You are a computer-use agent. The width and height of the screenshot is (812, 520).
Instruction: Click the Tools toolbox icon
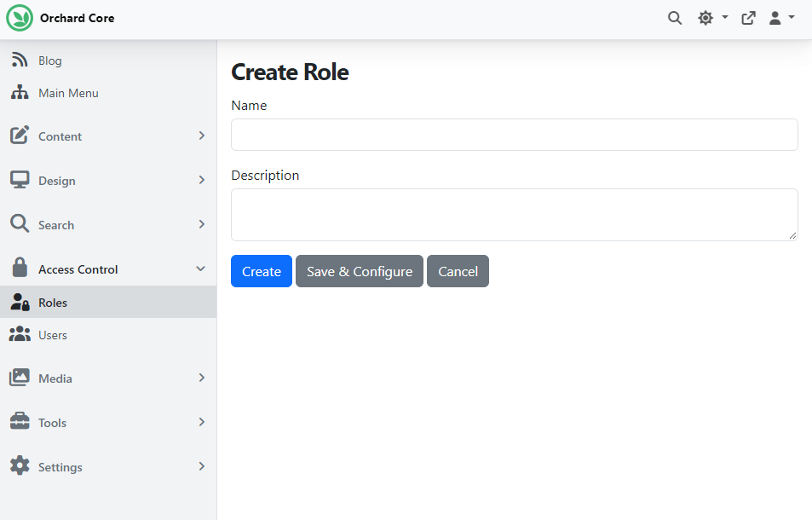coord(20,421)
